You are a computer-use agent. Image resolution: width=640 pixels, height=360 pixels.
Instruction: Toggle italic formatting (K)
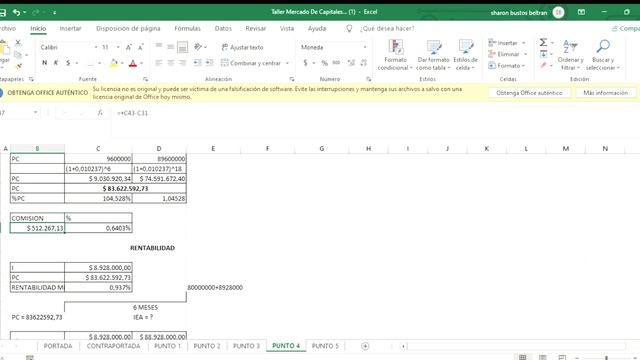click(56, 63)
